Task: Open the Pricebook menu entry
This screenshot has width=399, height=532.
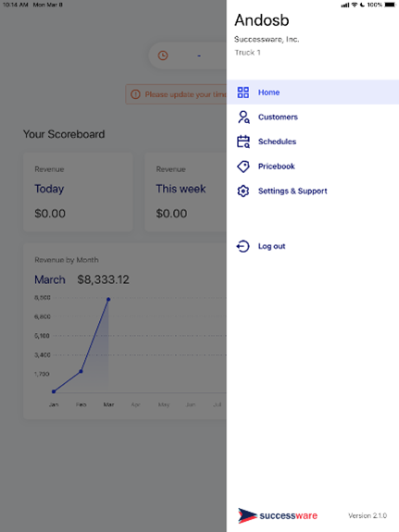Action: pyautogui.click(x=313, y=167)
